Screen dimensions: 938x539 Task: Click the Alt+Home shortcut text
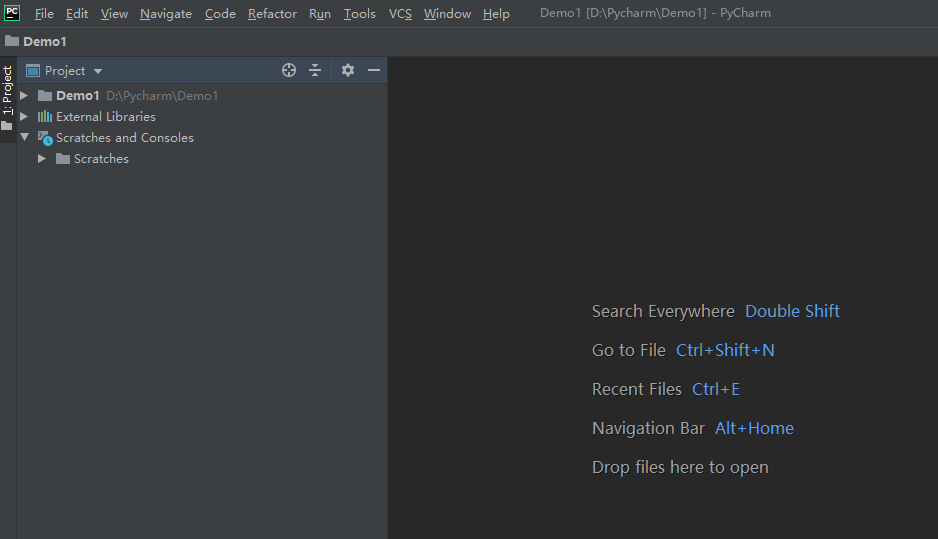click(x=754, y=428)
